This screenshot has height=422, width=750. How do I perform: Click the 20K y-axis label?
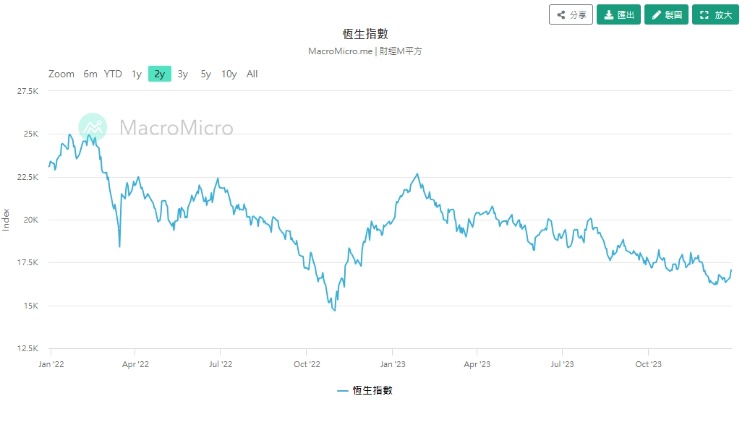tap(30, 220)
